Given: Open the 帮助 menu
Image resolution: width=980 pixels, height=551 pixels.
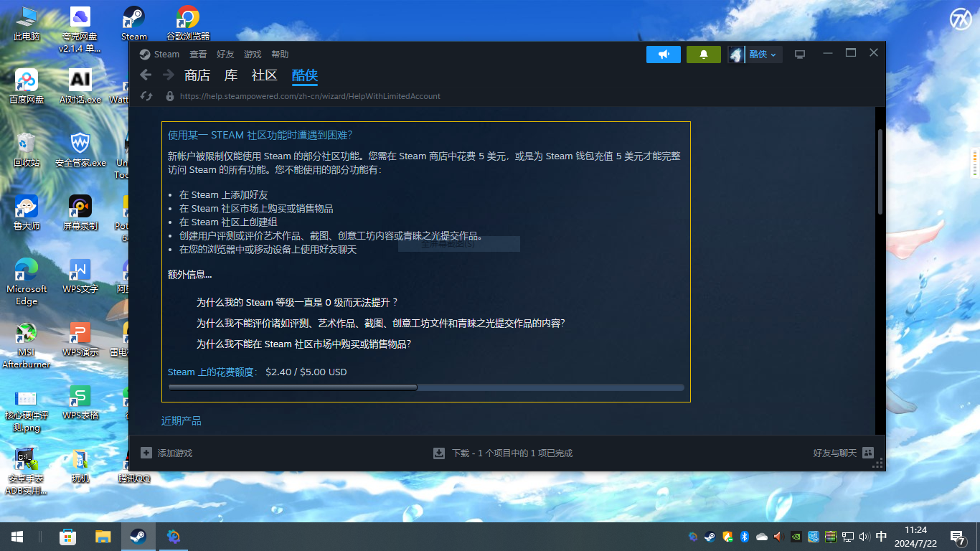Looking at the screenshot, I should (x=280, y=55).
